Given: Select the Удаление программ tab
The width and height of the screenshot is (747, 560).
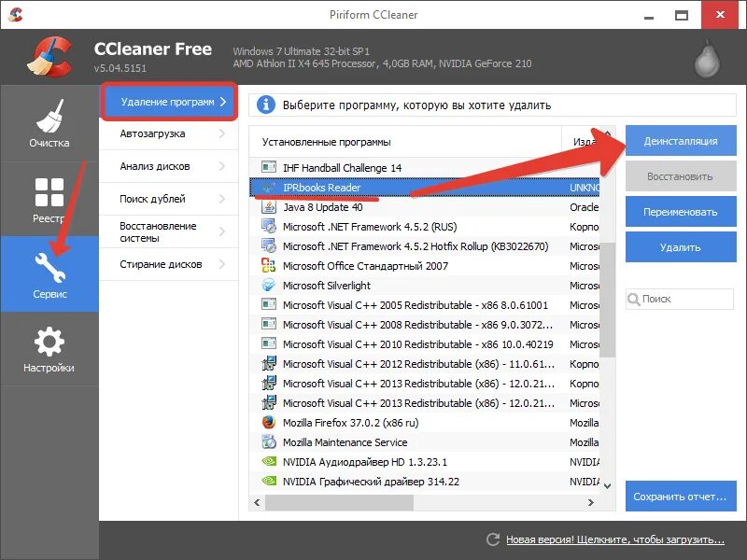Looking at the screenshot, I should click(169, 102).
